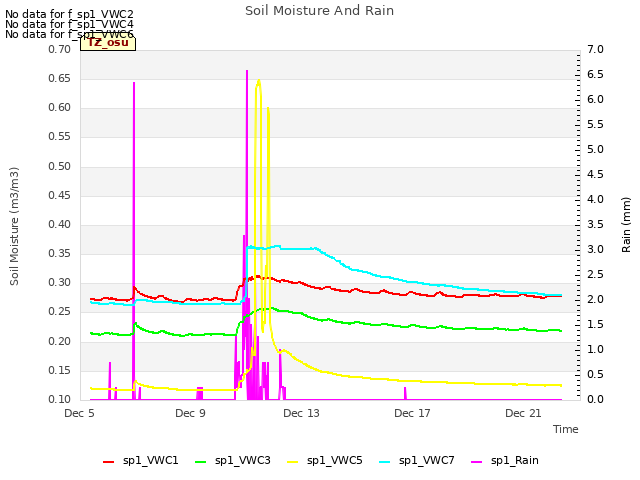Toggle sp1_VWC7 legend entry

417,461
